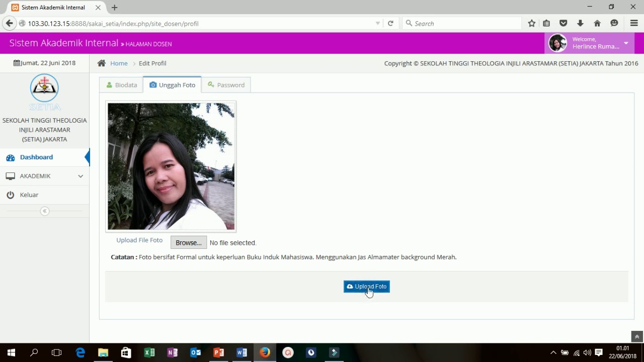644x362 pixels.
Task: Show hidden system tray icons
Action: coord(553,352)
